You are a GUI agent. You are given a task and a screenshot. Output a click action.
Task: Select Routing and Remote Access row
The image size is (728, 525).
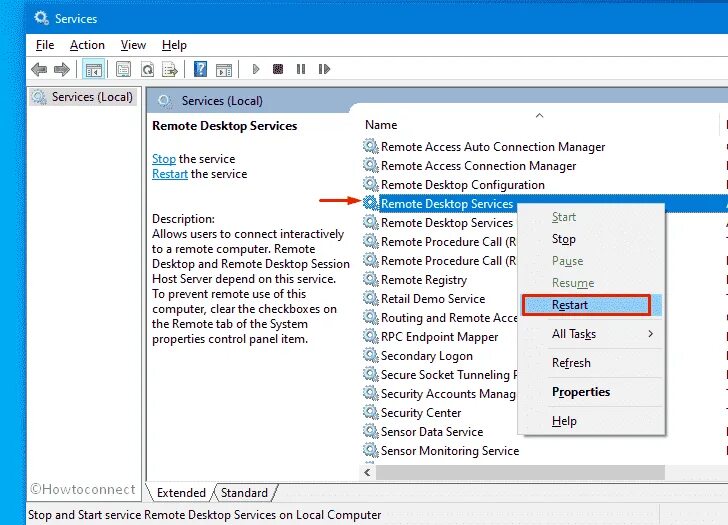(x=448, y=318)
